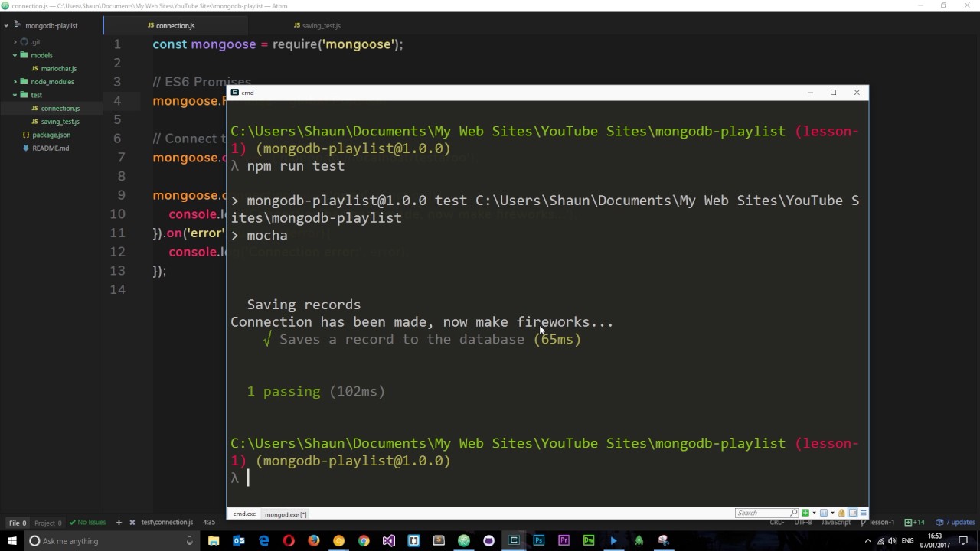Switch to the cmd.exe console tab

244,514
